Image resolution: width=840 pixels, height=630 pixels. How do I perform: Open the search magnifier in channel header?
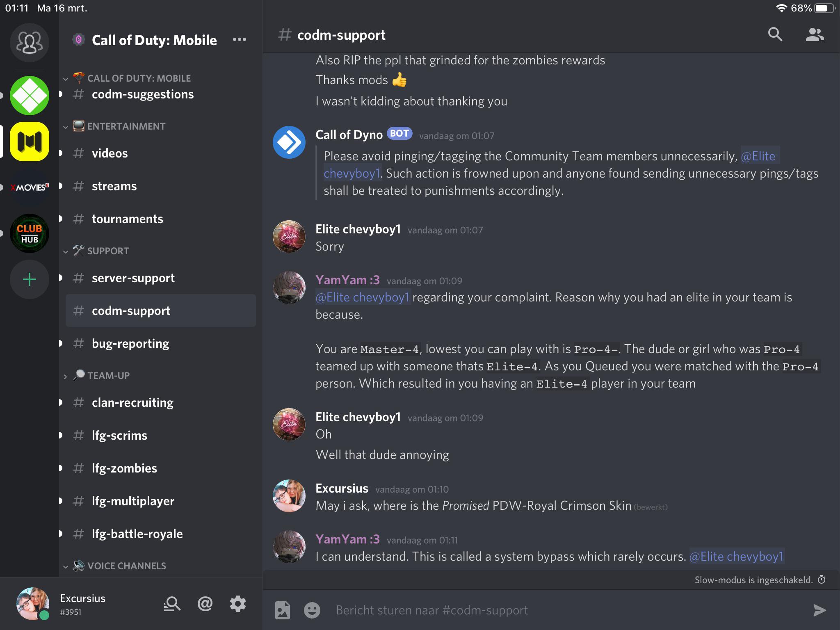pyautogui.click(x=775, y=35)
